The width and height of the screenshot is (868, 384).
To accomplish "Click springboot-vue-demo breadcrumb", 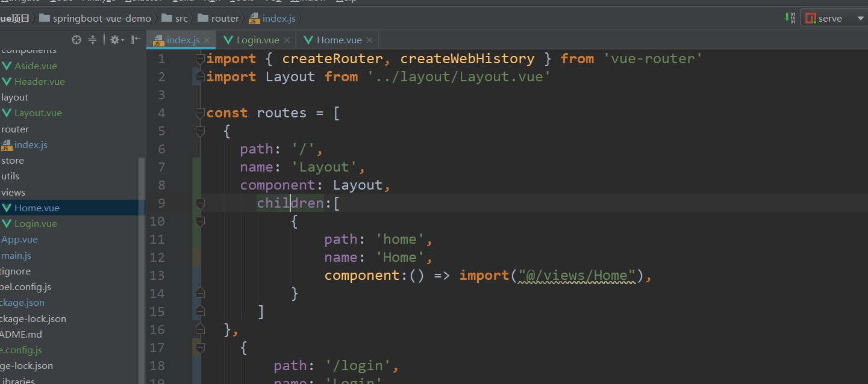I will (95, 18).
